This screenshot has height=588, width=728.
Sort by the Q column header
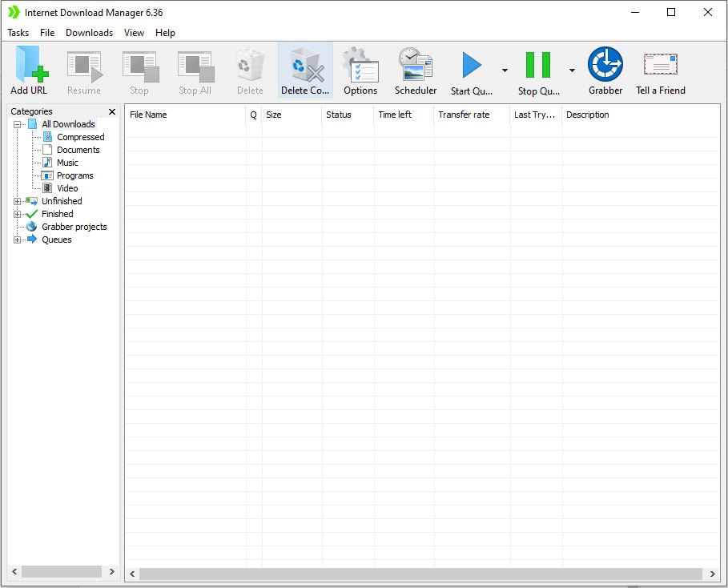(x=254, y=115)
